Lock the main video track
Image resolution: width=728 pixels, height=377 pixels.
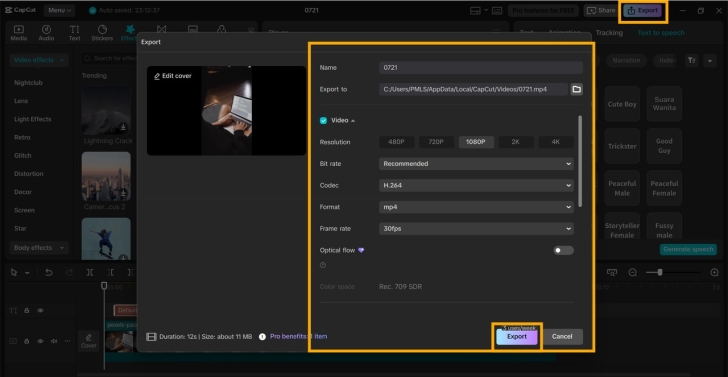coord(26,341)
